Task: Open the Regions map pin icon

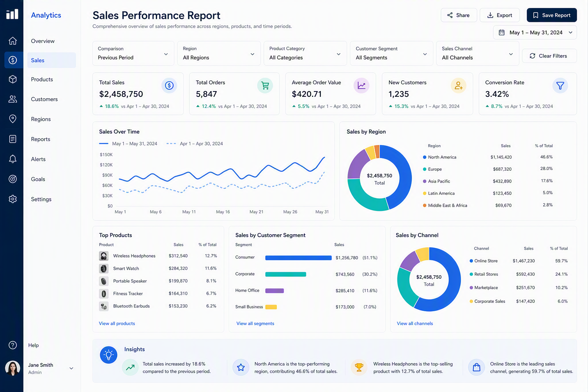Action: point(13,119)
